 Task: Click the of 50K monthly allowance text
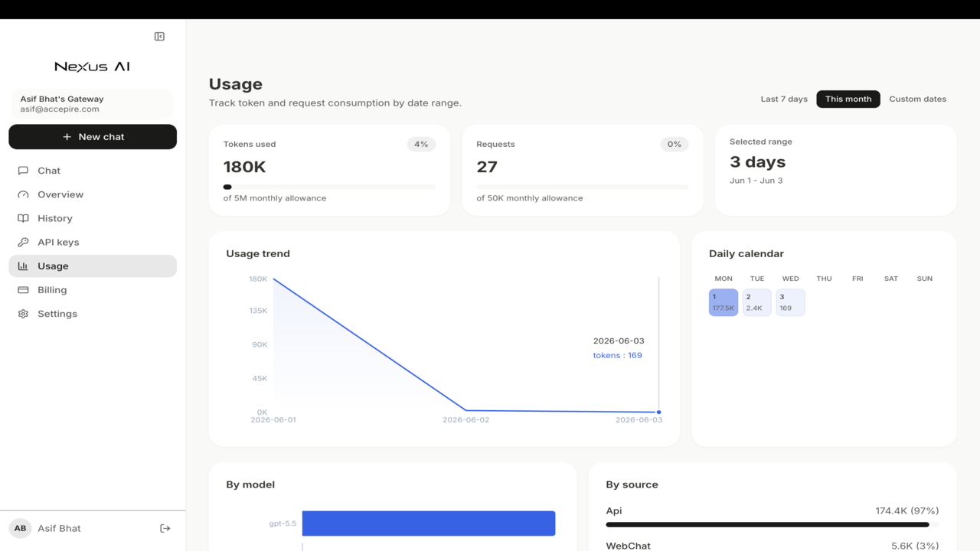[x=530, y=198]
